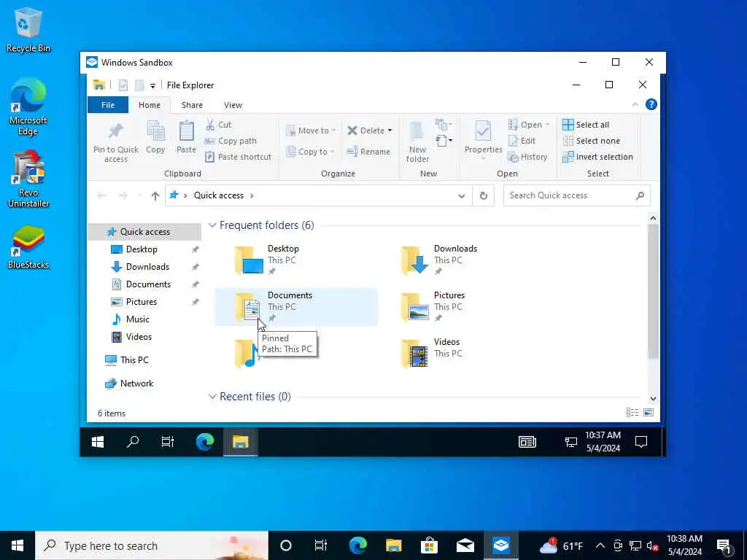Open the Properties ribbon button

point(483,139)
